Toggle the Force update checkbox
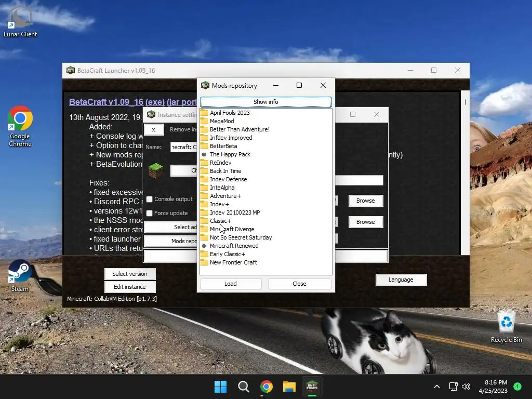The width and height of the screenshot is (532, 399). 149,213
